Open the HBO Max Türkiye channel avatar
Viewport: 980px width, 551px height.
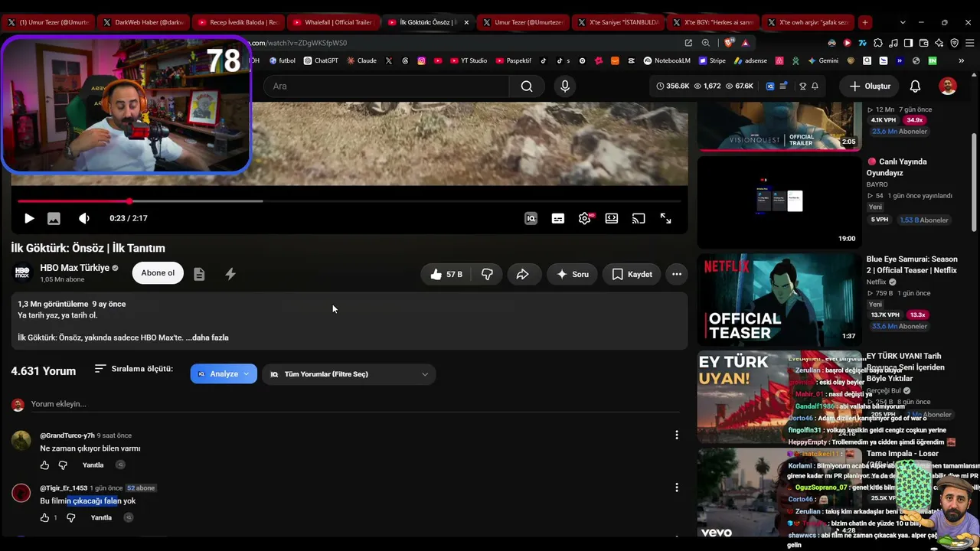coord(22,273)
